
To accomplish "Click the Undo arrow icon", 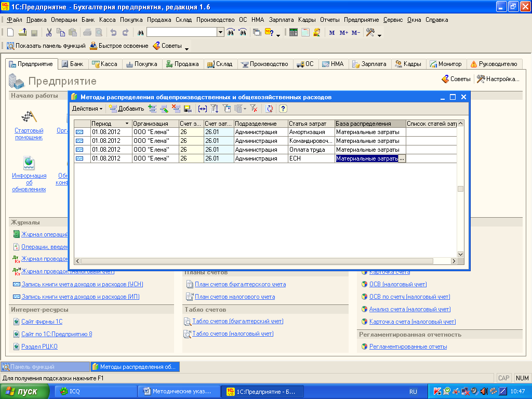I will pos(114,33).
